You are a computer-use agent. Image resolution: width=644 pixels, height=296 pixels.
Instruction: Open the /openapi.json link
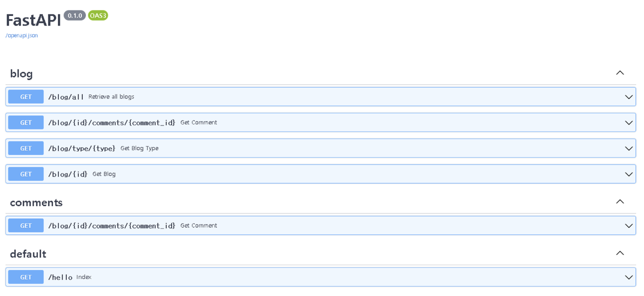21,35
